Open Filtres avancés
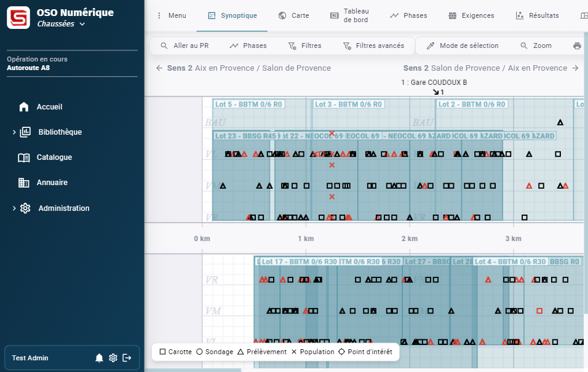Image resolution: width=588 pixels, height=372 pixels. (x=373, y=46)
